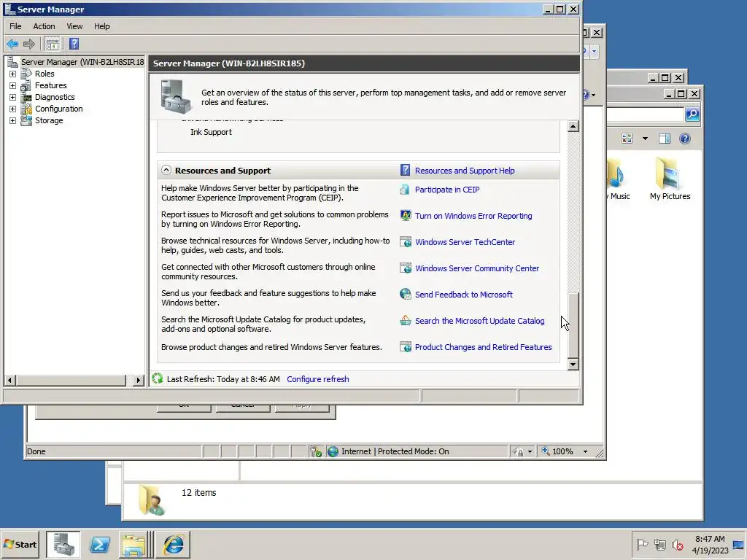This screenshot has width=747, height=560.
Task: Toggle the preview pane icon in Explorer window
Action: tap(664, 139)
